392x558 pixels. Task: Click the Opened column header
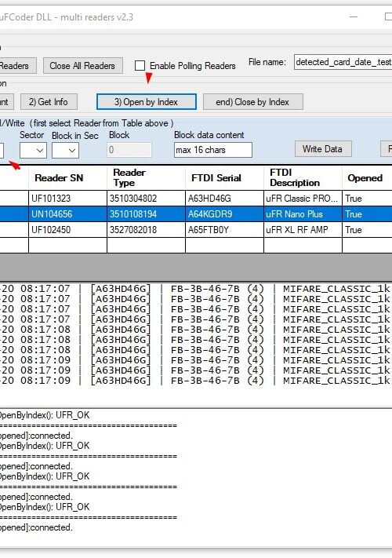[367, 177]
